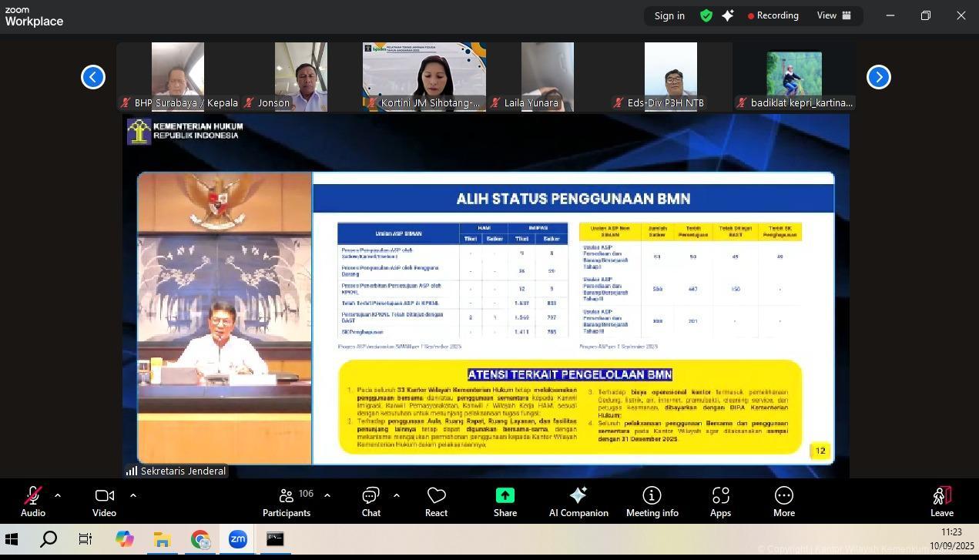Open the Chat panel
This screenshot has width=979, height=560.
pyautogui.click(x=370, y=501)
